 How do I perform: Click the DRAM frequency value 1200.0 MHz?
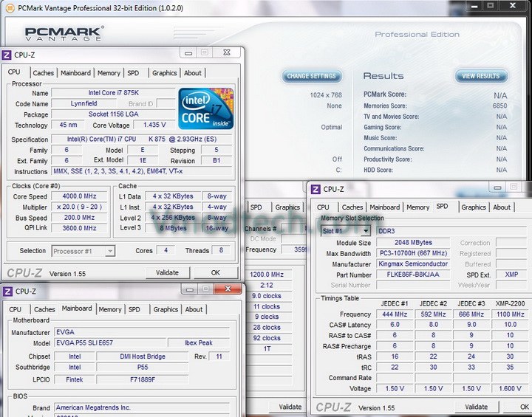point(267,275)
